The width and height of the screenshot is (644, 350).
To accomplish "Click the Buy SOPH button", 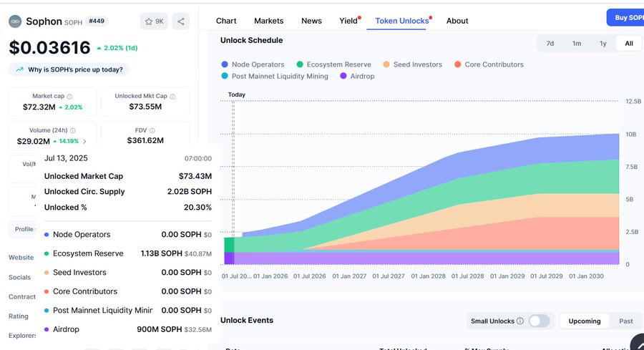I will pos(625,18).
